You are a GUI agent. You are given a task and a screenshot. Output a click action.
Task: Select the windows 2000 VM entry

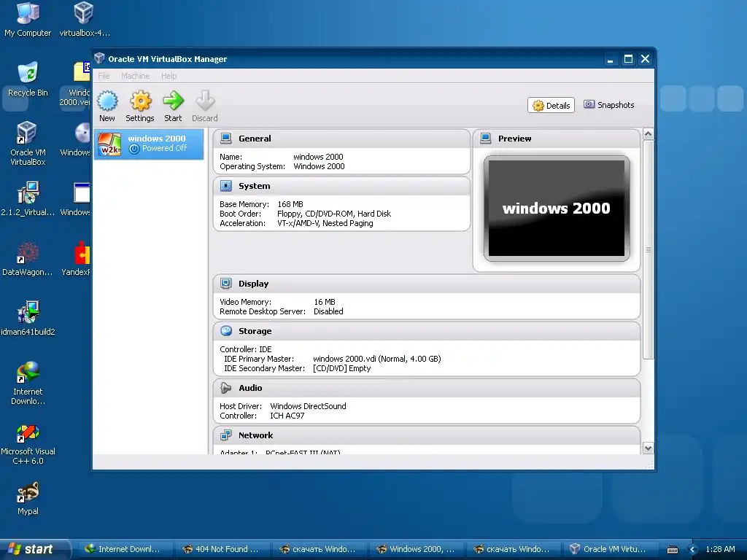(x=149, y=144)
